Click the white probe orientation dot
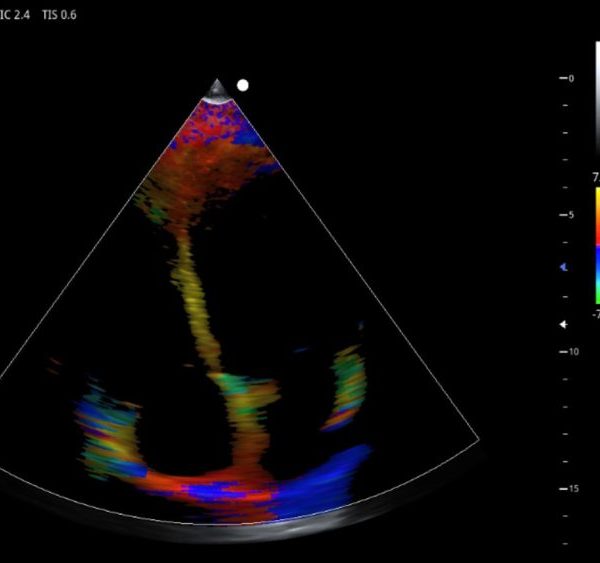 click(242, 86)
